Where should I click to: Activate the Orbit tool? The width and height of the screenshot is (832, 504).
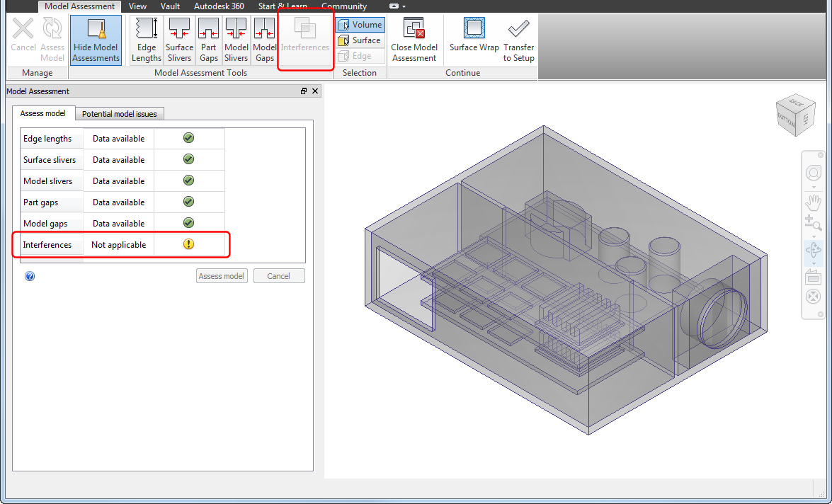pos(813,249)
